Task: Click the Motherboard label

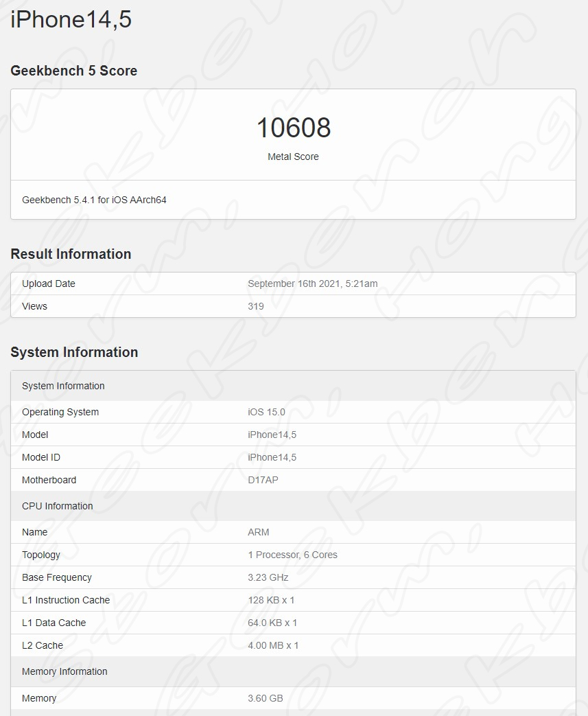Action: click(x=49, y=480)
